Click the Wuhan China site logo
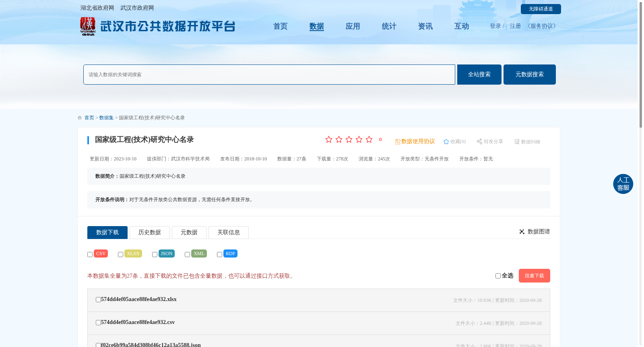Screen dimensions: 644x347 pyautogui.click(x=88, y=27)
